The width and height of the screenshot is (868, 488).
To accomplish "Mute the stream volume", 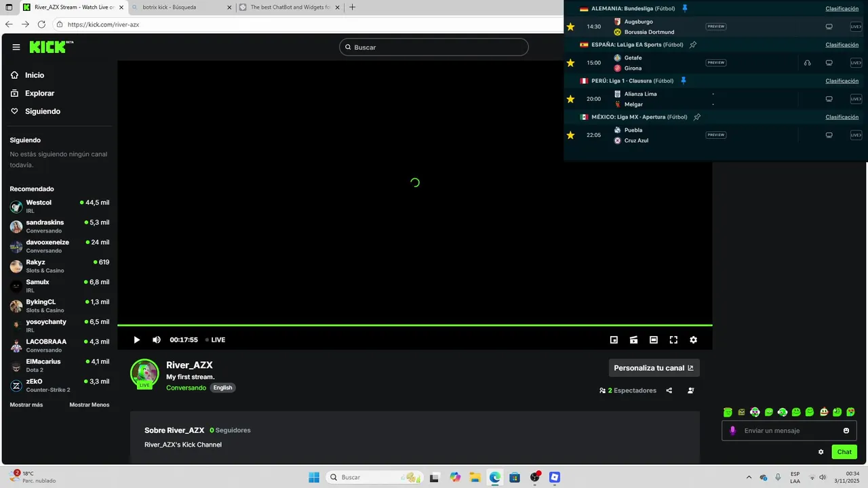I will click(x=157, y=340).
